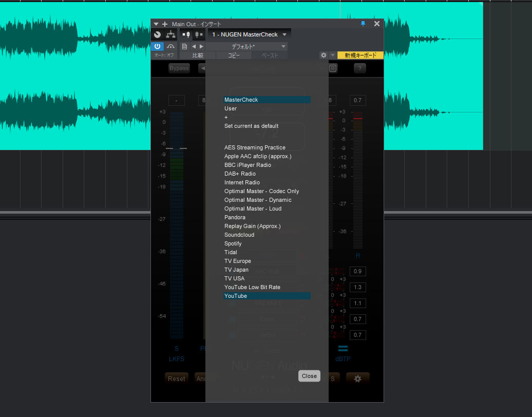The height and width of the screenshot is (417, 532).
Task: Open the MasterCheck settings gear at bottom
Action: (357, 378)
